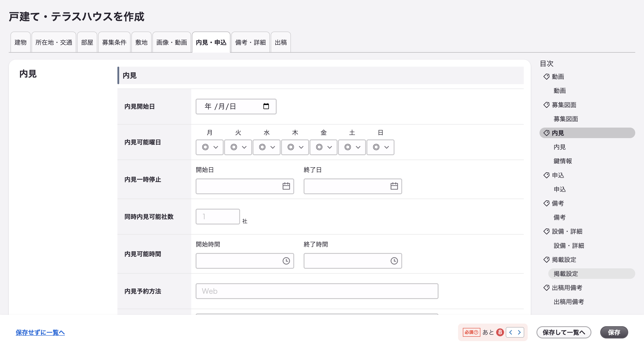Image resolution: width=644 pixels, height=349 pixels.
Task: Click tag icon beside 掲載設定 heading
Action: tap(546, 260)
